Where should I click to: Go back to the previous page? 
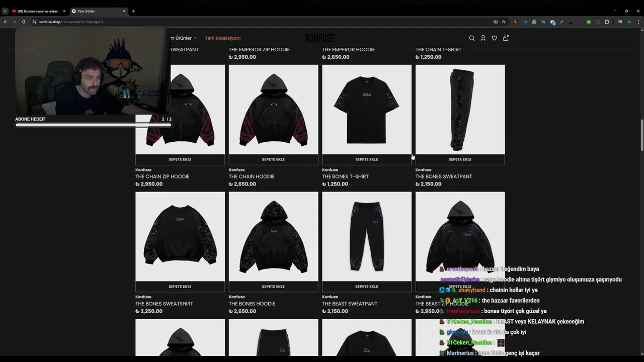[5, 22]
